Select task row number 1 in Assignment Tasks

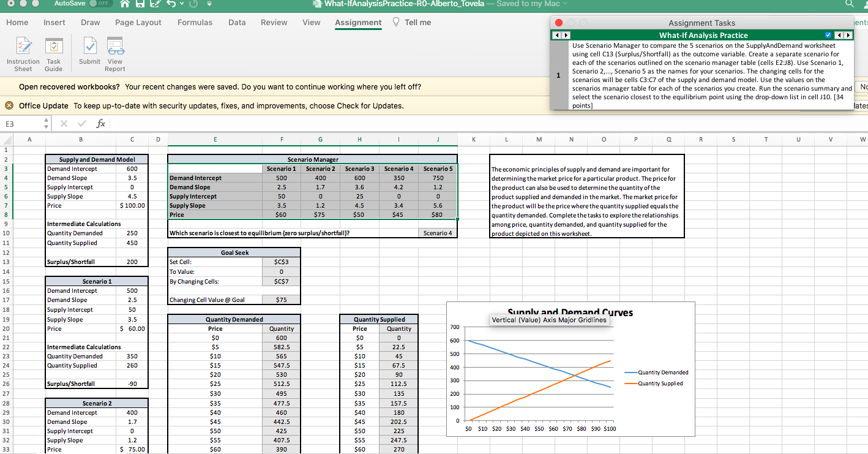click(x=558, y=75)
